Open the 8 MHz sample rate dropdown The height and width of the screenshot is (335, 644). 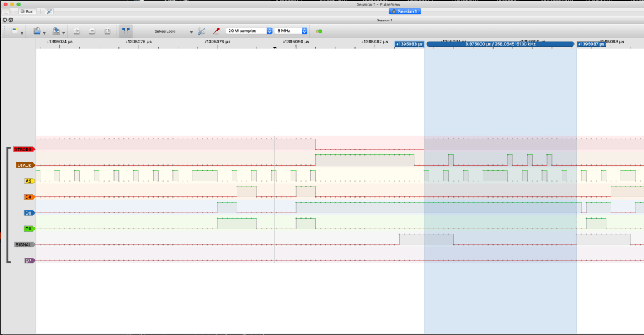(291, 30)
